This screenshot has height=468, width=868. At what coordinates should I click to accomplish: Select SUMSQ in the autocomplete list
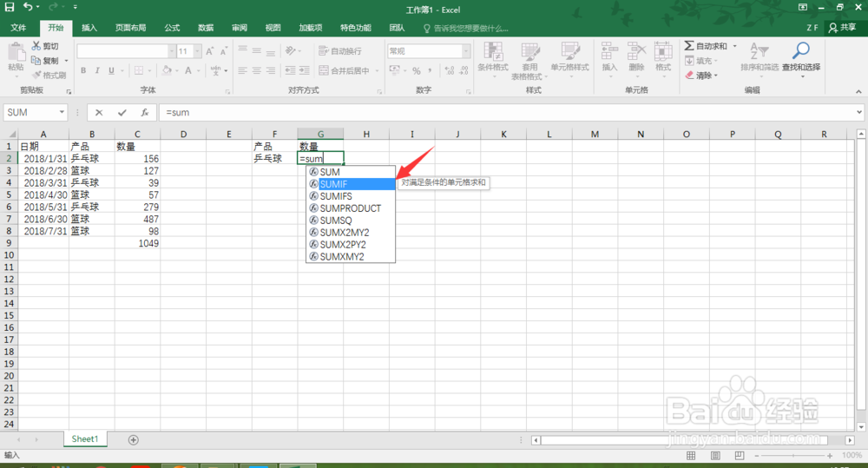tap(351, 221)
